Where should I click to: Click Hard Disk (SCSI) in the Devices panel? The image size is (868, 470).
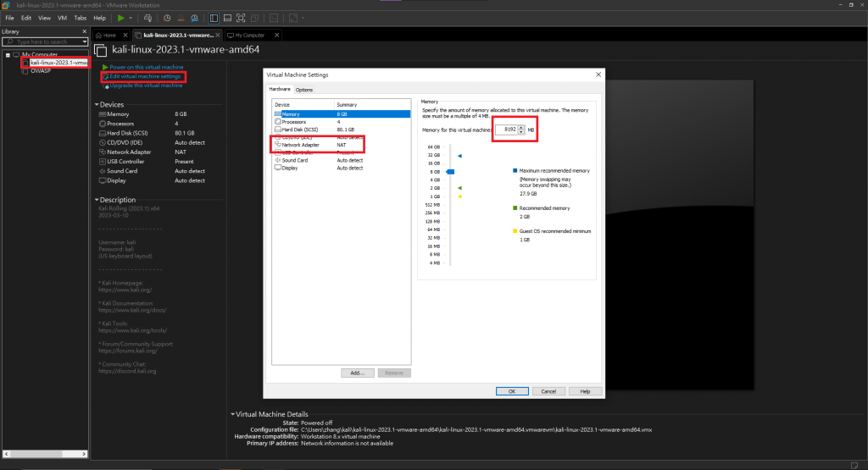pos(127,133)
